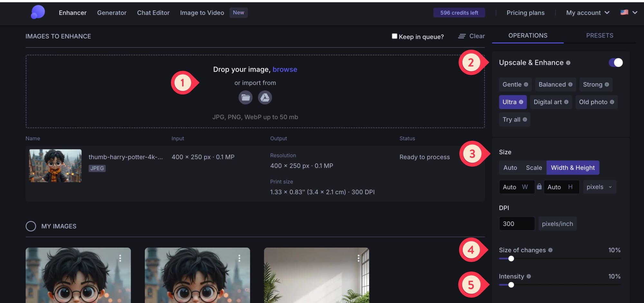Click the aspect ratio lock icon
The image size is (644, 303).
point(539,187)
